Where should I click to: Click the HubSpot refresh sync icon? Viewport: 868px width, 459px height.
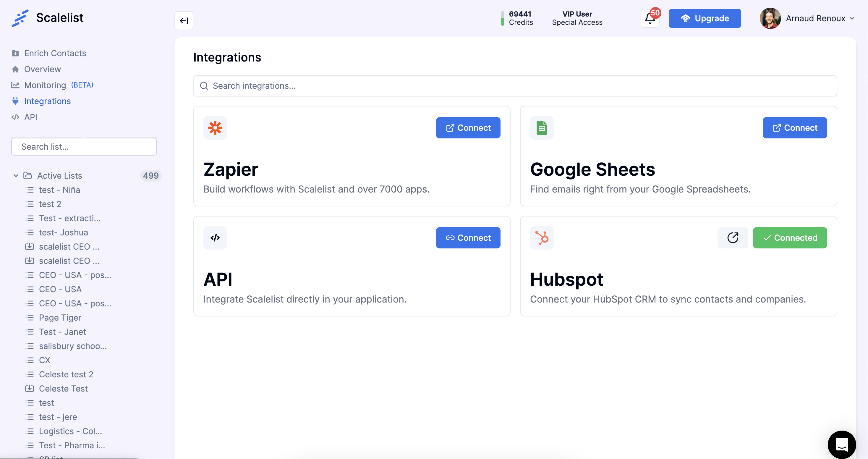coord(733,237)
